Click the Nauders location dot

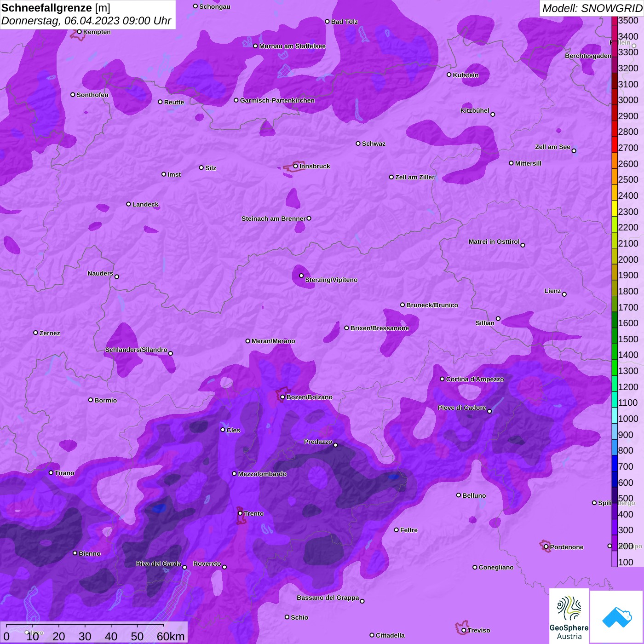(117, 276)
